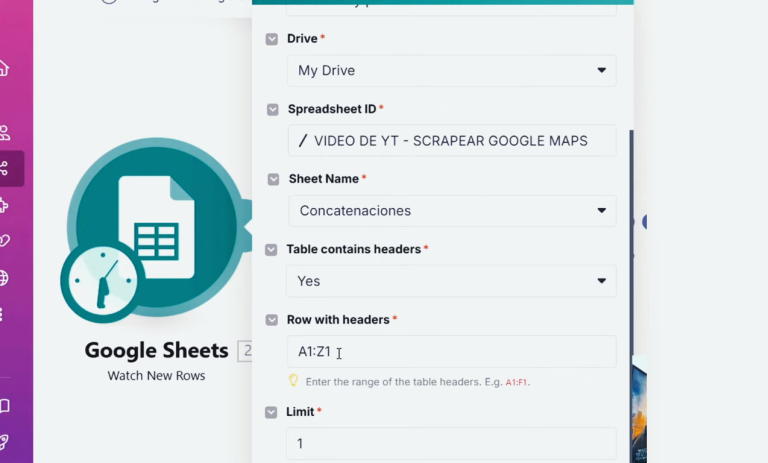
Task: Open the Connections link icon in sidebar
Action: (x=5, y=241)
